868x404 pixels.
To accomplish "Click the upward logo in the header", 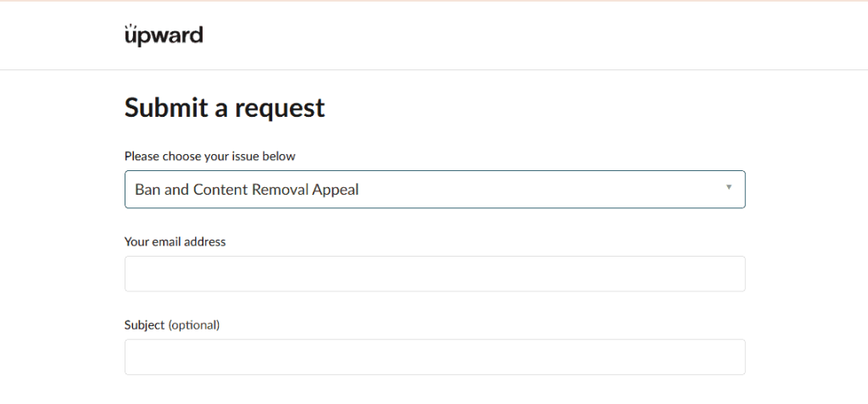I will click(x=164, y=36).
